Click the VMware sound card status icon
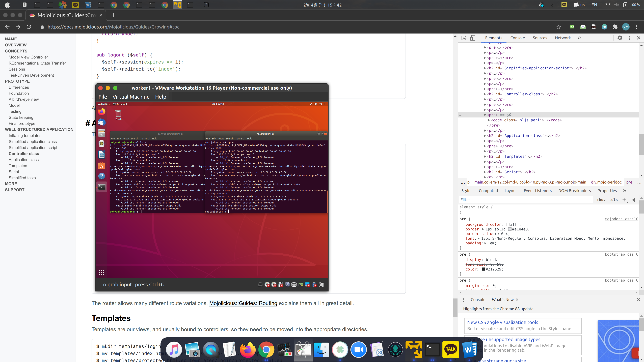The image size is (644, 362). coord(301,285)
